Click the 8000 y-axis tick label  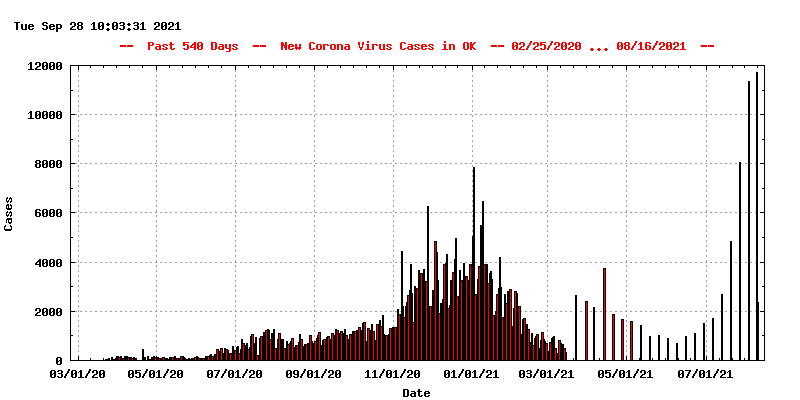pos(48,164)
